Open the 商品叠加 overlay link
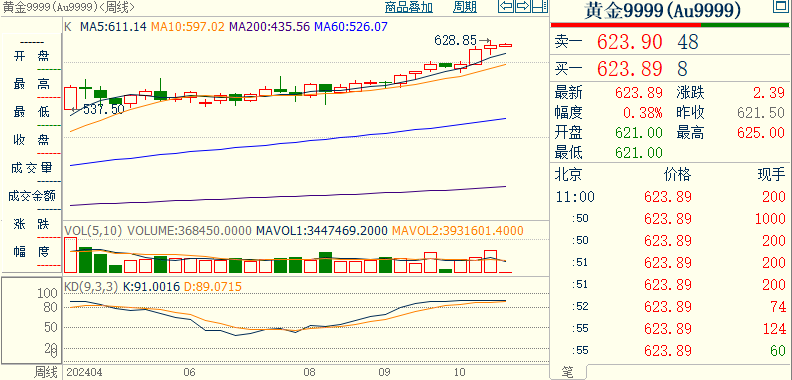This screenshot has width=792, height=380. click(409, 7)
